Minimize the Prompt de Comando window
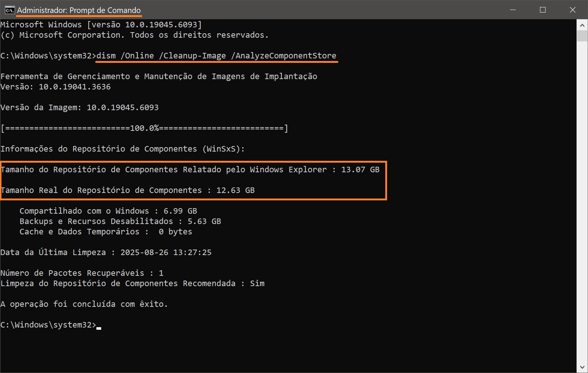Viewport: 588px width, 373px height. (x=513, y=10)
